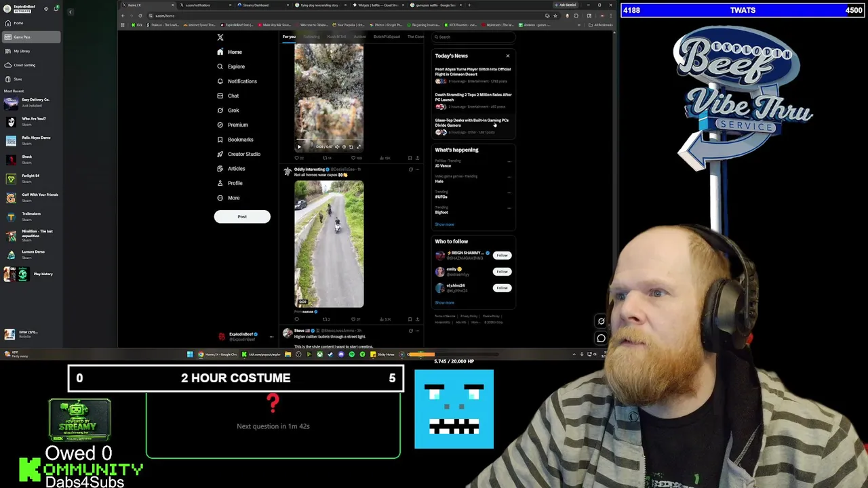Image resolution: width=868 pixels, height=488 pixels.
Task: Open Bookmarks in X sidebar
Action: click(x=235, y=140)
